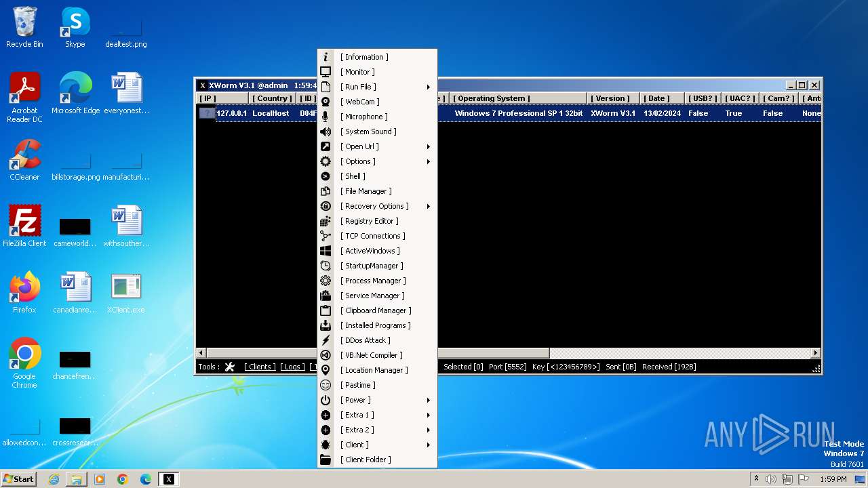Click the Pastime smiley icon

click(x=325, y=385)
